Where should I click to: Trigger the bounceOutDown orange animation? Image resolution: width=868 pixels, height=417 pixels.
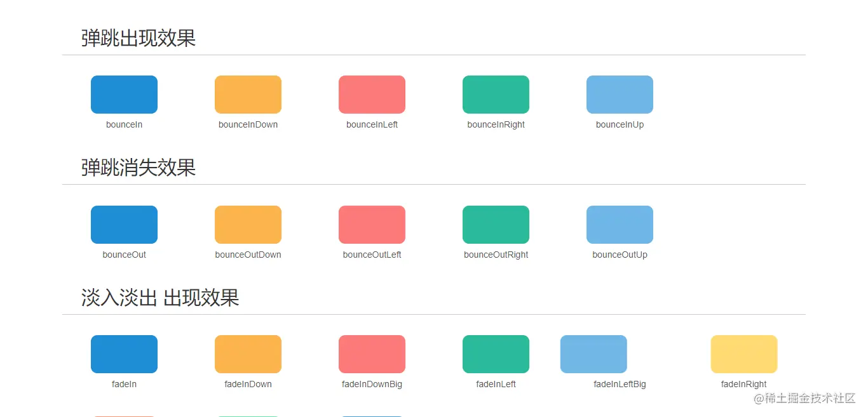tap(248, 224)
